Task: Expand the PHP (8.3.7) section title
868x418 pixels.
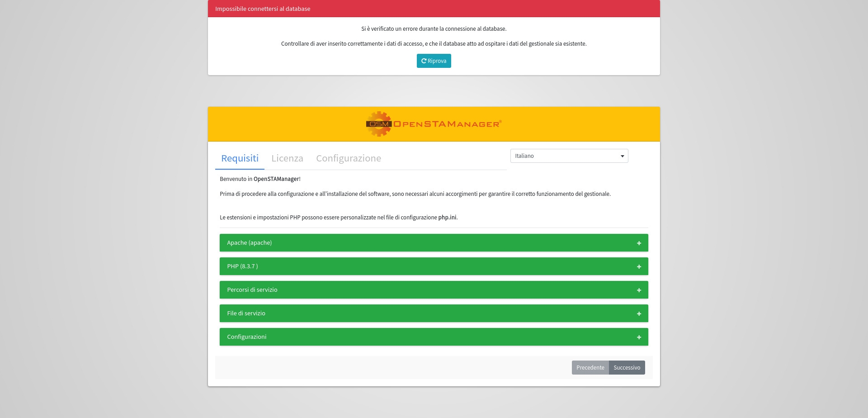Action: 242,266
